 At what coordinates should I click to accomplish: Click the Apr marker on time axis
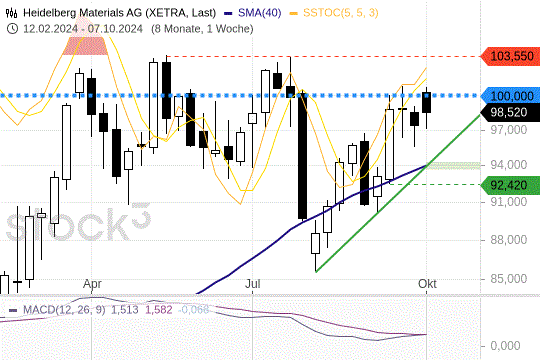tap(92, 284)
